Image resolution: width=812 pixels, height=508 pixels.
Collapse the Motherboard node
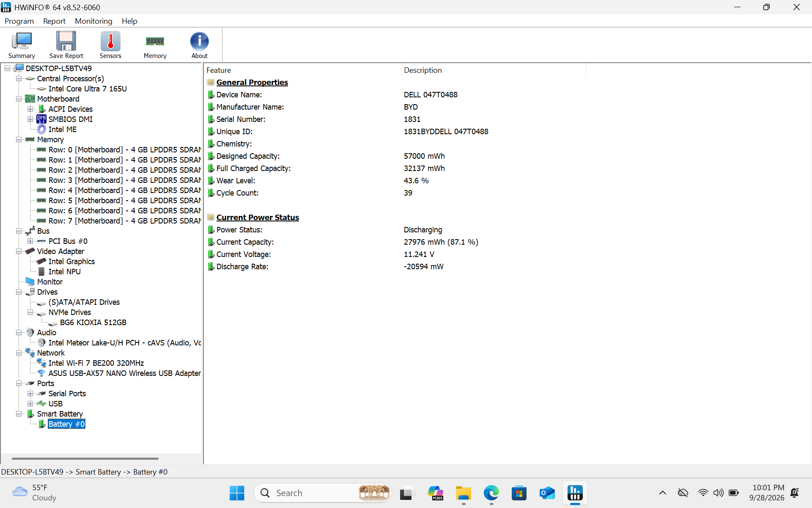pos(19,99)
